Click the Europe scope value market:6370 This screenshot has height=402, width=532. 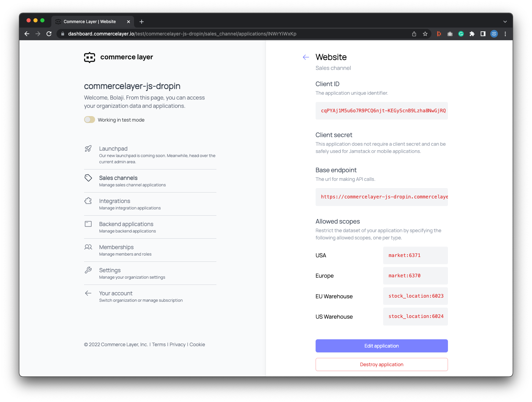point(416,276)
